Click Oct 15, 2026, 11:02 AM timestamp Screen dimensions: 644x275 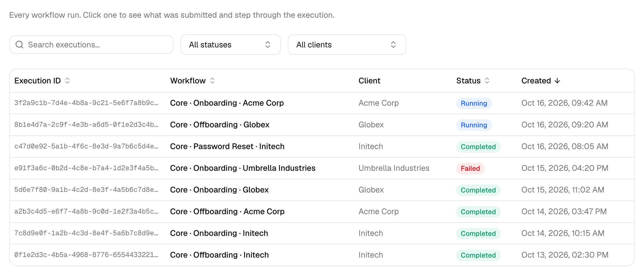(x=563, y=190)
